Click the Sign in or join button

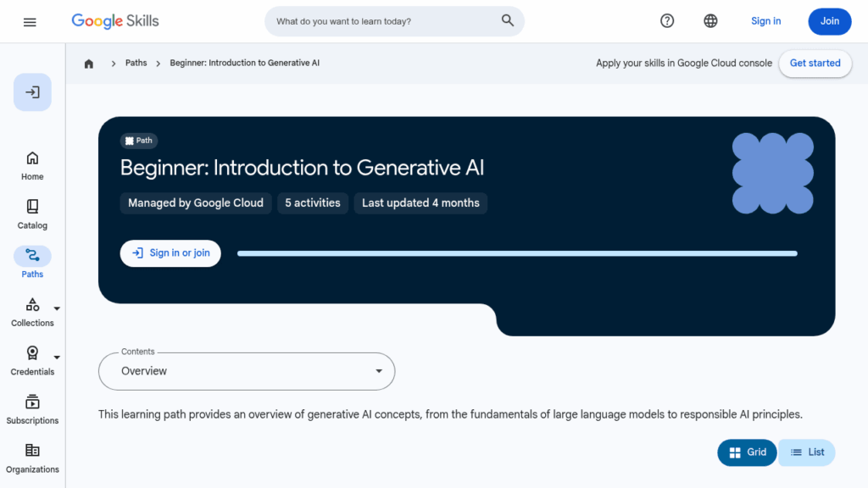pyautogui.click(x=170, y=253)
